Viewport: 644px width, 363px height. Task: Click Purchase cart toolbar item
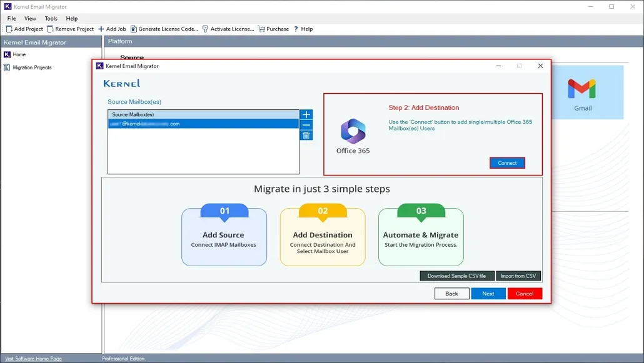274,29
